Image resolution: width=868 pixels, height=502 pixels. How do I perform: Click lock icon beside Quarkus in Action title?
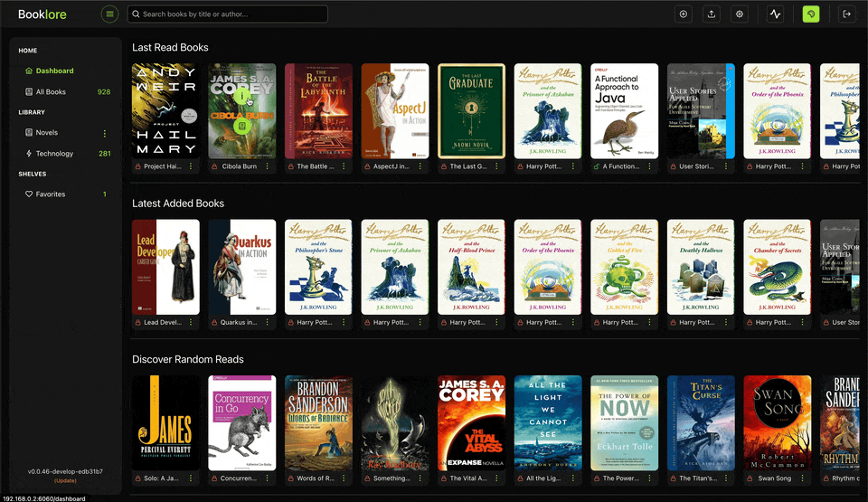tap(214, 323)
